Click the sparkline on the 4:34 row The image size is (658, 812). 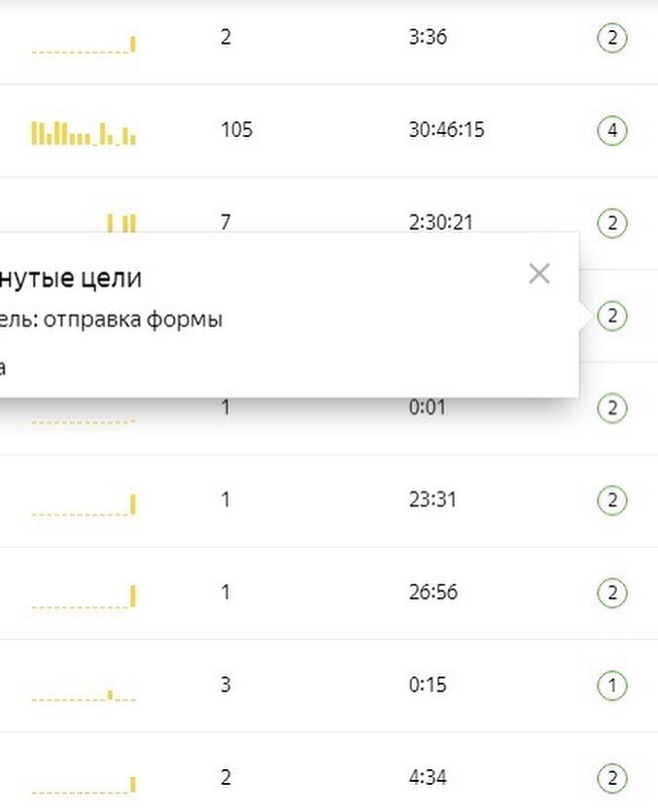pos(86,782)
